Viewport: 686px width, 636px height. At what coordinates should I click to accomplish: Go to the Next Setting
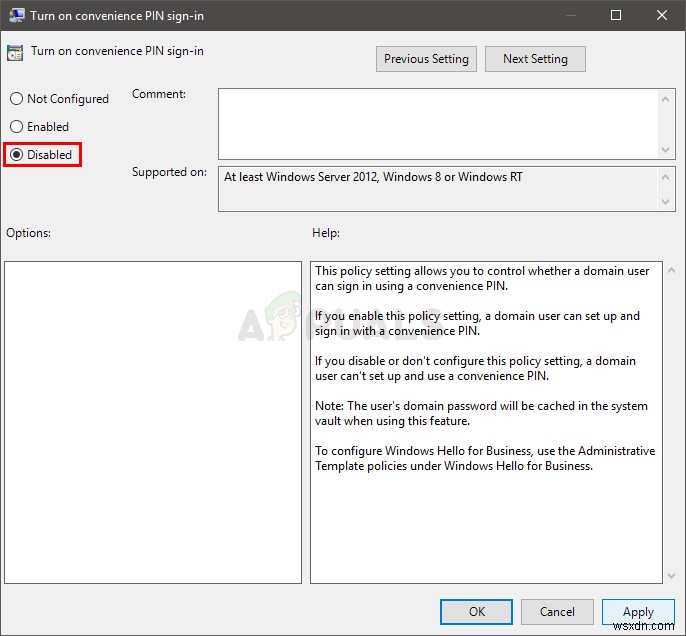click(535, 59)
